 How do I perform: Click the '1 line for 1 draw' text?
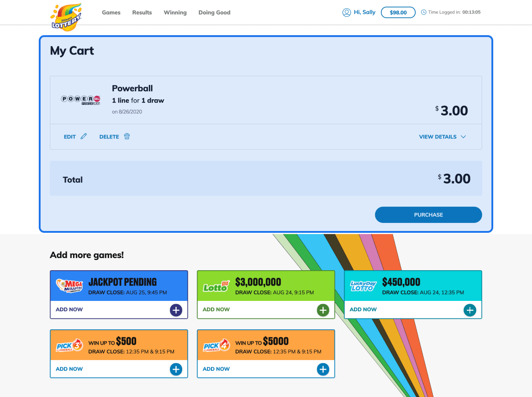138,101
